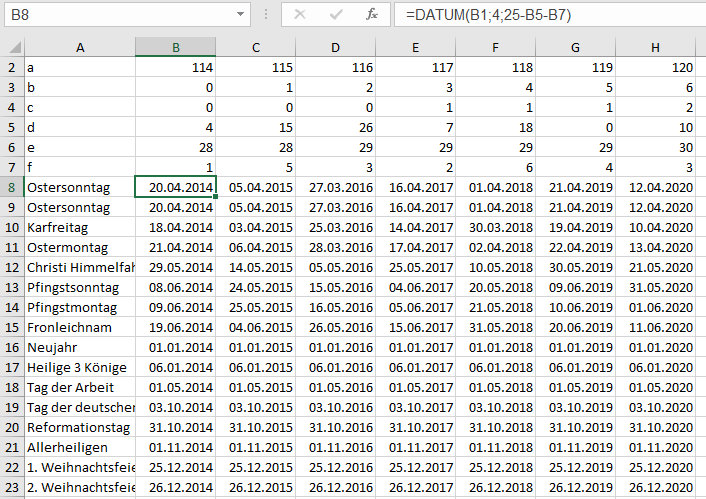Click cell with 12.04.2020 in row 9

655,207
